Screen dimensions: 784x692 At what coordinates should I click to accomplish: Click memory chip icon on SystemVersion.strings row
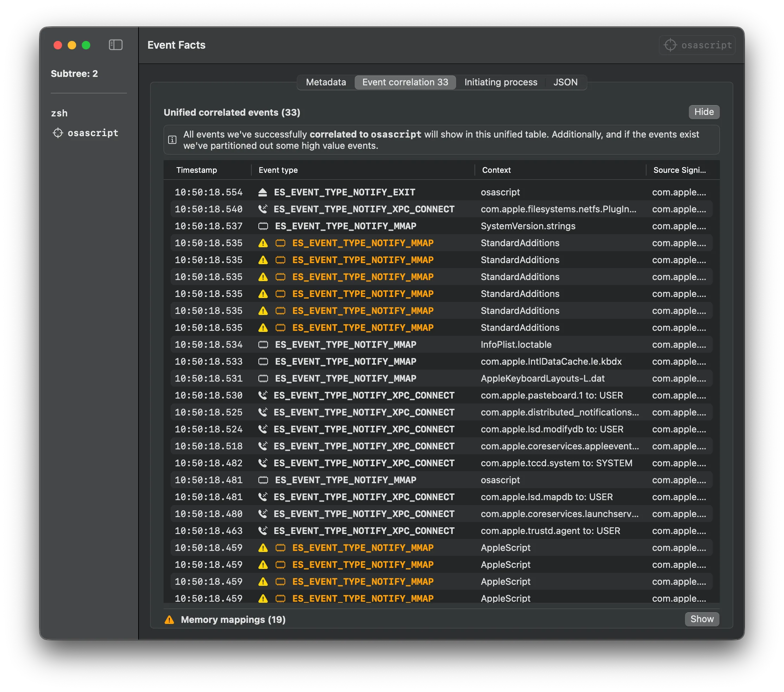tap(263, 226)
